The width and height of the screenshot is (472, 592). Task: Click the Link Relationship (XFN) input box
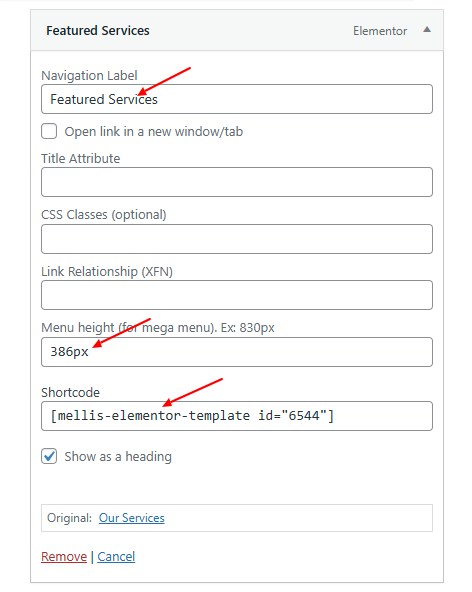[x=237, y=295]
